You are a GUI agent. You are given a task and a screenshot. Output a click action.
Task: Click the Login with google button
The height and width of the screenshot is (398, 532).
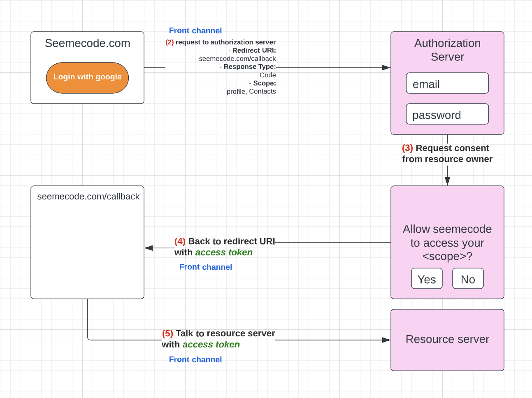click(87, 78)
